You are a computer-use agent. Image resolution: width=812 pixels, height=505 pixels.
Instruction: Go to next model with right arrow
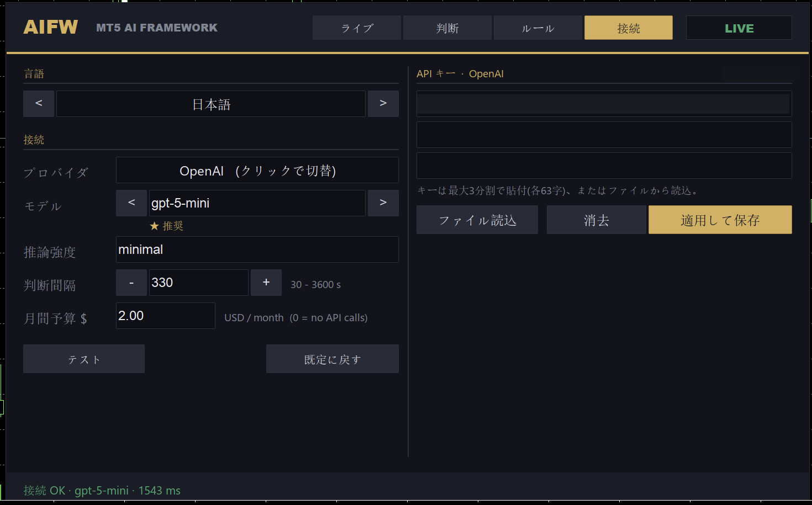383,203
